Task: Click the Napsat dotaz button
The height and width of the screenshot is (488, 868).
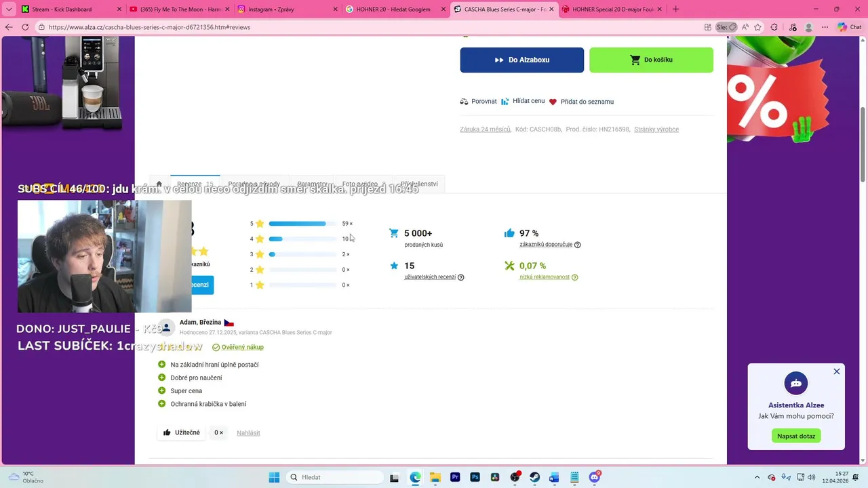Action: tap(796, 436)
